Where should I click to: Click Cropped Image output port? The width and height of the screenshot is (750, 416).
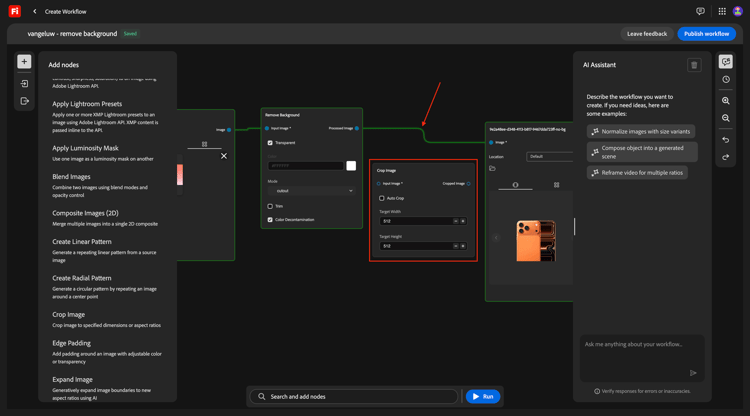[x=468, y=184]
